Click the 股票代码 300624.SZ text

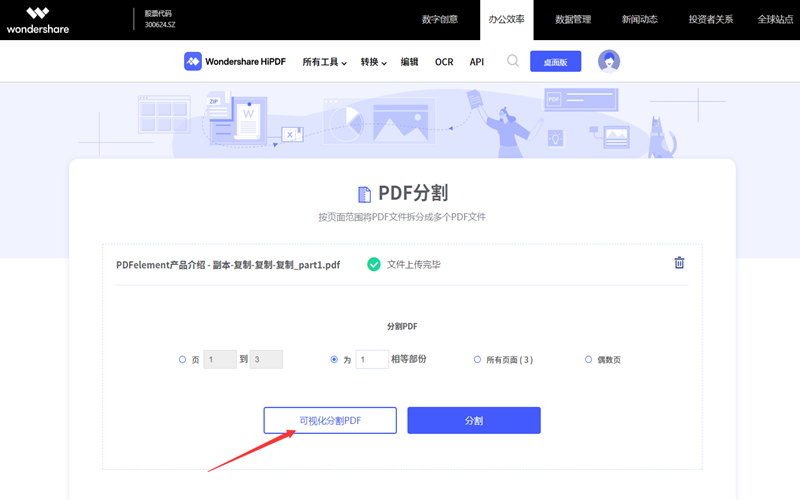point(160,19)
